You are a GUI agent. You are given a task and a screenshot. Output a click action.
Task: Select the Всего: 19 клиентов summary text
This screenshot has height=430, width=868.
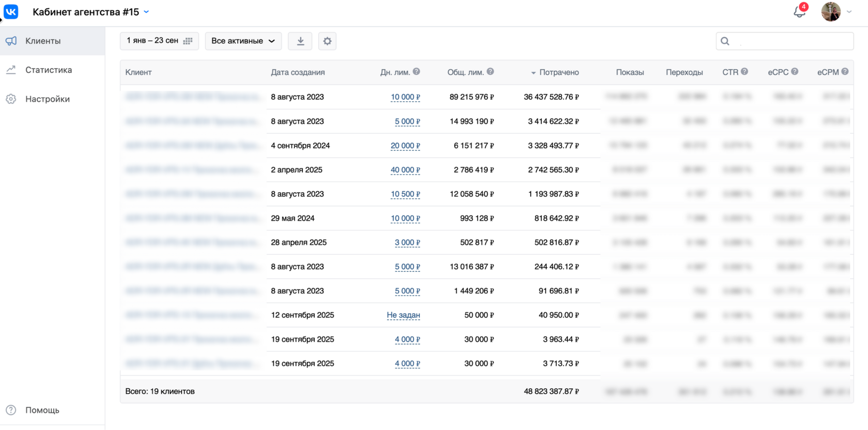pos(160,392)
